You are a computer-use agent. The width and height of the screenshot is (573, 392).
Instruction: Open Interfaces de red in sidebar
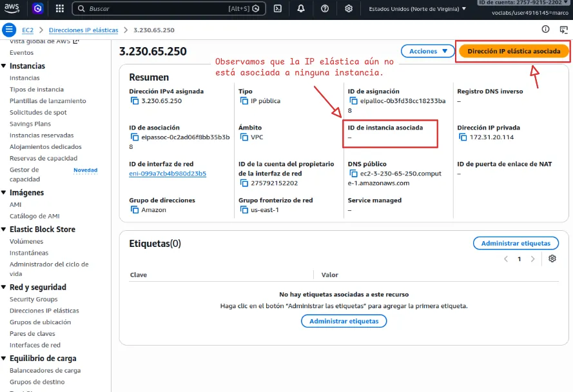click(x=35, y=345)
